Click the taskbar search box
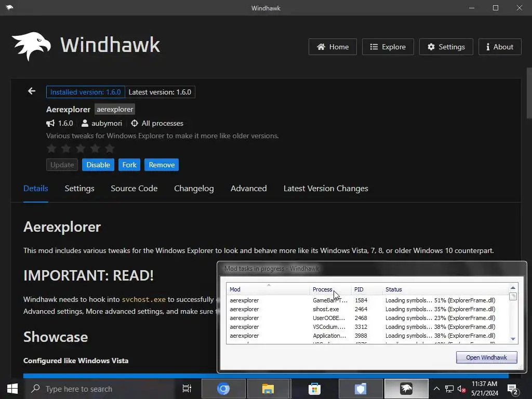The image size is (532, 399). point(100,389)
